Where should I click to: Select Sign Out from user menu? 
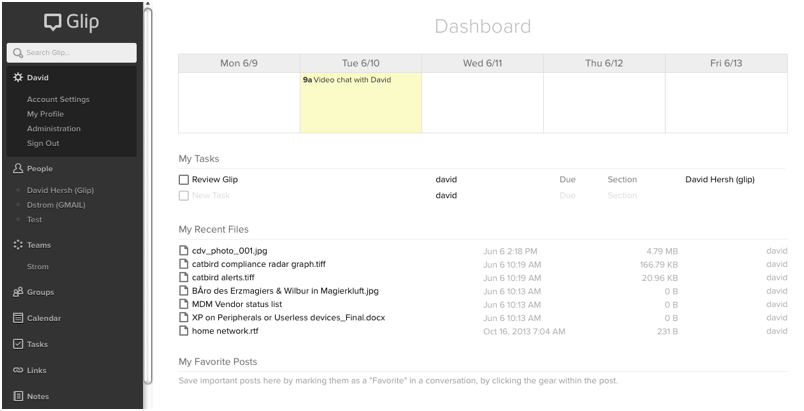(x=43, y=143)
